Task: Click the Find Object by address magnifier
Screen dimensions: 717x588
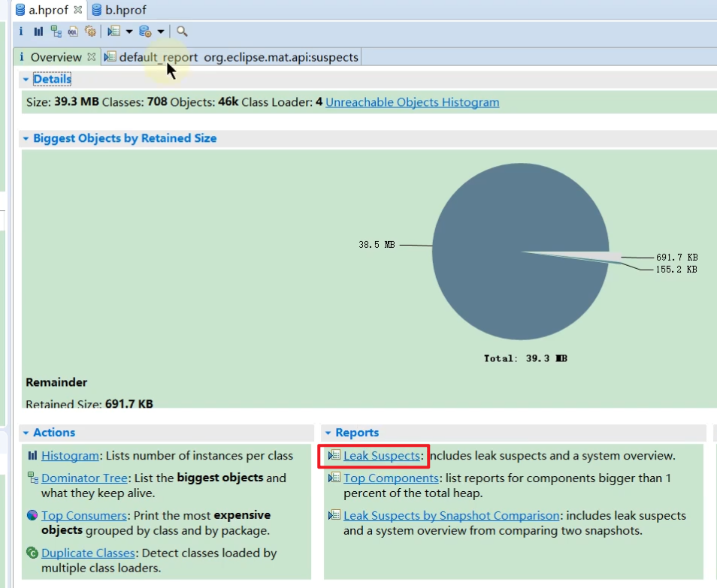Action: pyautogui.click(x=182, y=31)
